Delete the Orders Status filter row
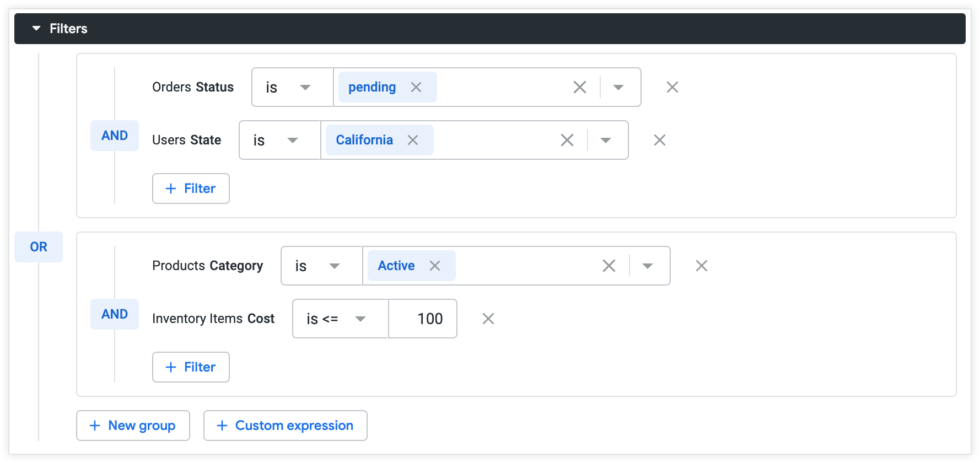 point(672,87)
